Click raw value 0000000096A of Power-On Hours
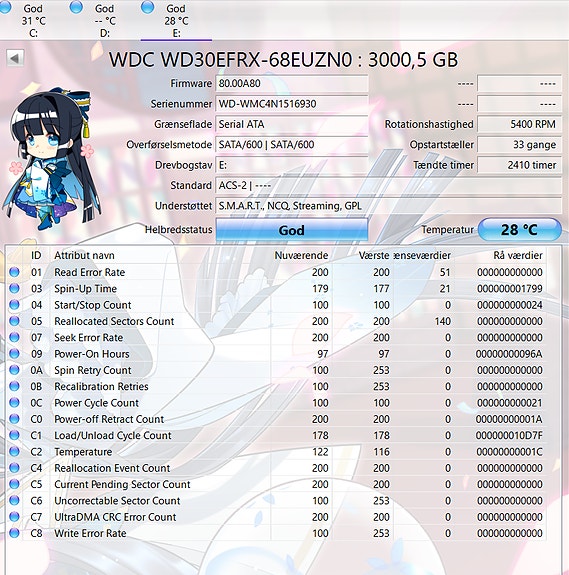 tap(509, 354)
